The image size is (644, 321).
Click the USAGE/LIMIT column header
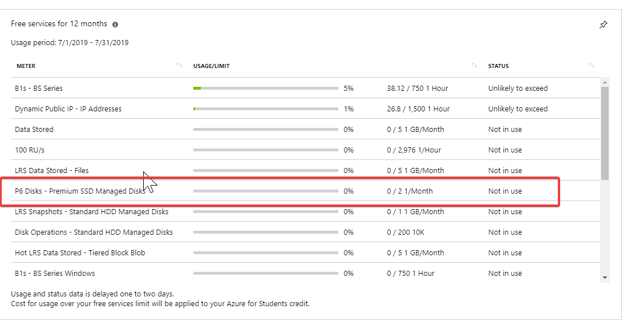[x=211, y=66]
